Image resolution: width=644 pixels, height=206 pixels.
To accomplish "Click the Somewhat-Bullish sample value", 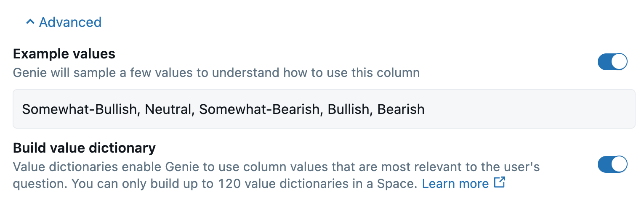I will pyautogui.click(x=80, y=109).
